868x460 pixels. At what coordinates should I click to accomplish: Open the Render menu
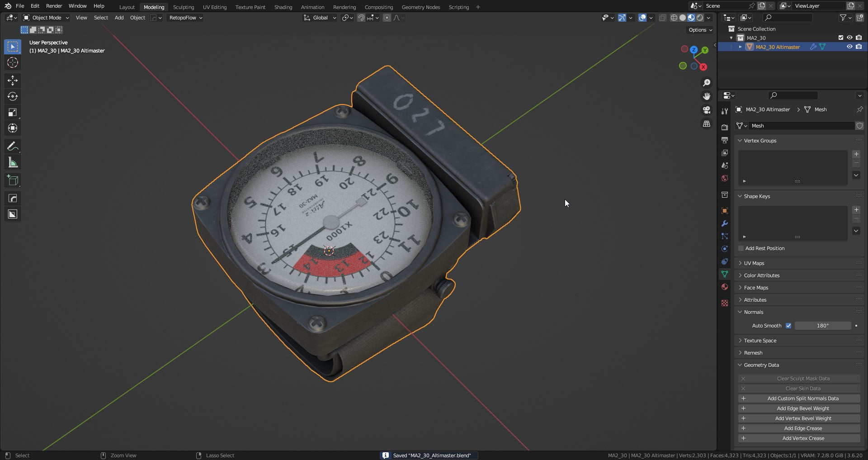pyautogui.click(x=54, y=6)
